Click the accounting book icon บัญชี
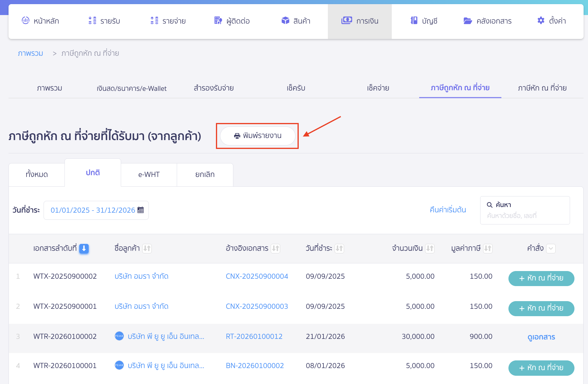The image size is (588, 384). point(414,21)
